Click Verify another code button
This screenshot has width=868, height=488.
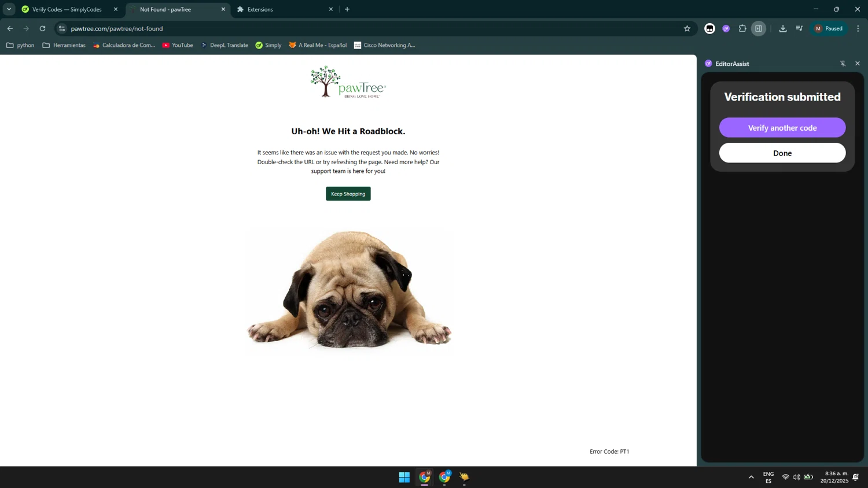(x=782, y=128)
